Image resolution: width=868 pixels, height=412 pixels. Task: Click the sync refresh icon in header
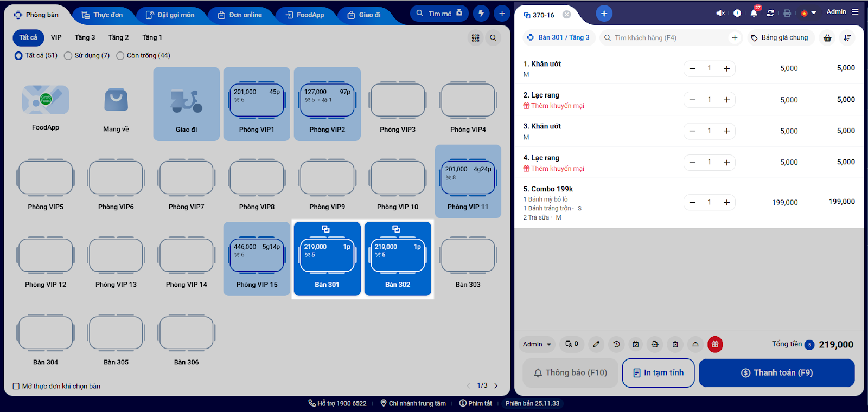[770, 13]
